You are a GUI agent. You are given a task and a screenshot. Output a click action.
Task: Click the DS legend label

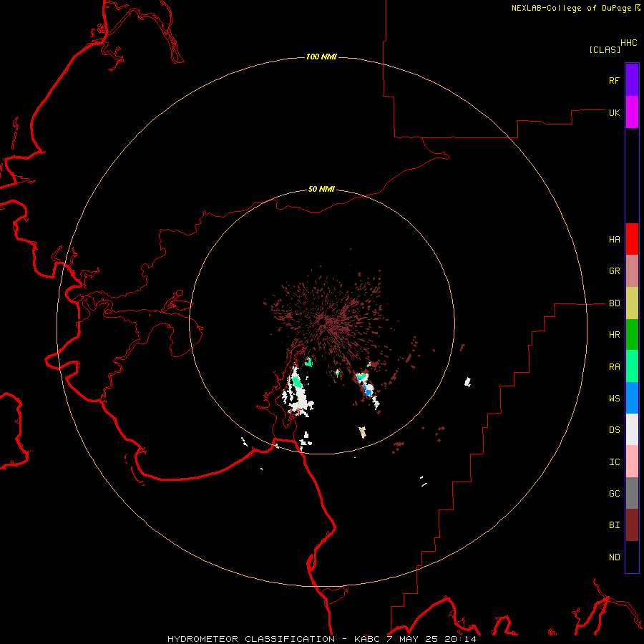click(614, 430)
